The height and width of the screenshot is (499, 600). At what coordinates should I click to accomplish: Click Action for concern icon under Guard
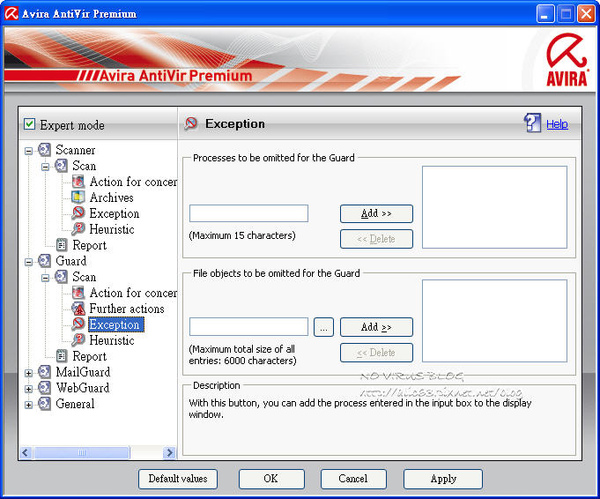(x=78, y=293)
